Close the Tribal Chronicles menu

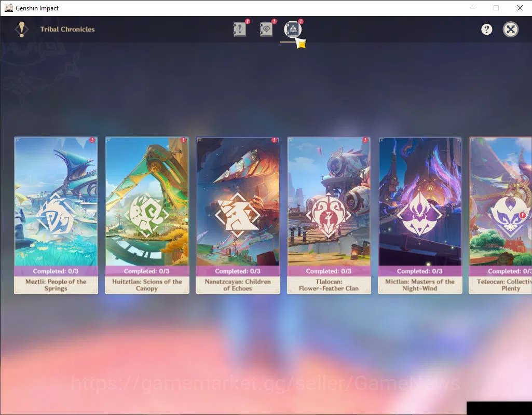pyautogui.click(x=511, y=30)
